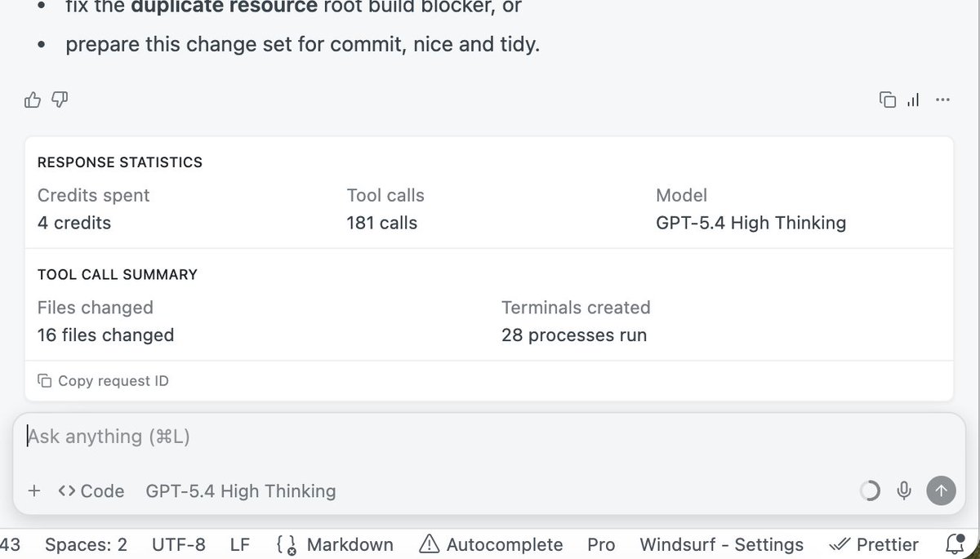980x559 pixels.
Task: Click the Tool calls label
Action: pos(385,196)
